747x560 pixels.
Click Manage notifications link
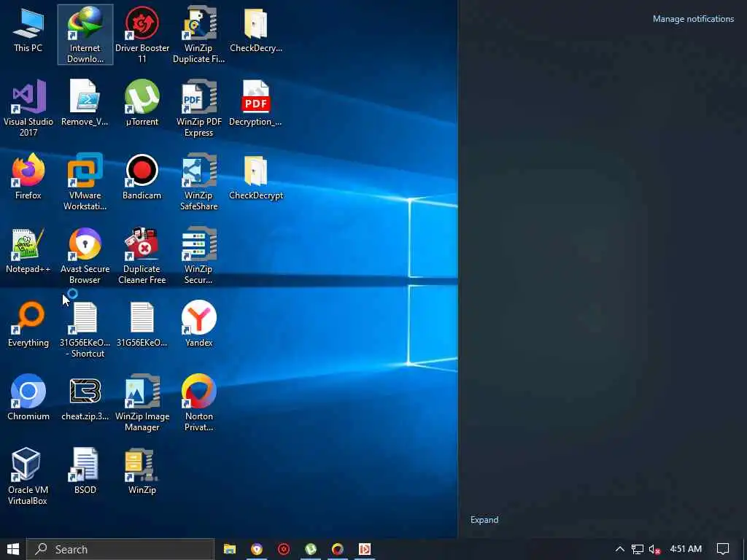(693, 19)
